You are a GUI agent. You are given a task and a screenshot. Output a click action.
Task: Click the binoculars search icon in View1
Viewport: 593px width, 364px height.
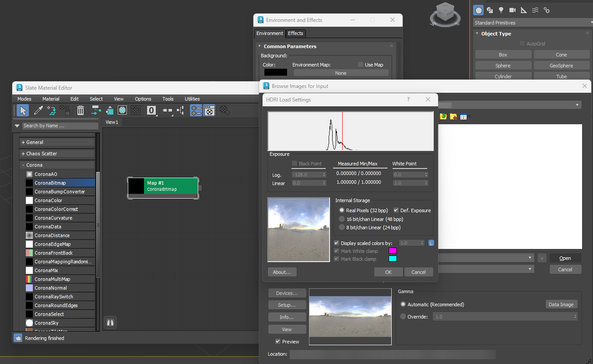pyautogui.click(x=110, y=322)
